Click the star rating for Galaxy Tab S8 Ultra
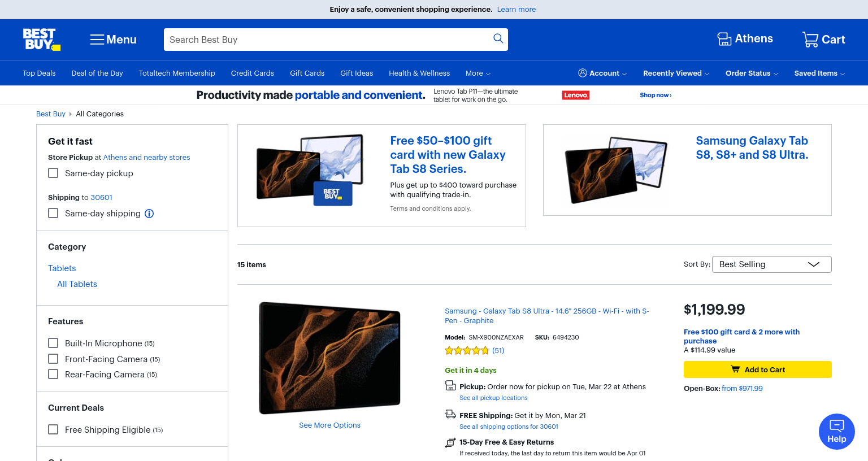Viewport: 868px width, 461px height. point(467,350)
